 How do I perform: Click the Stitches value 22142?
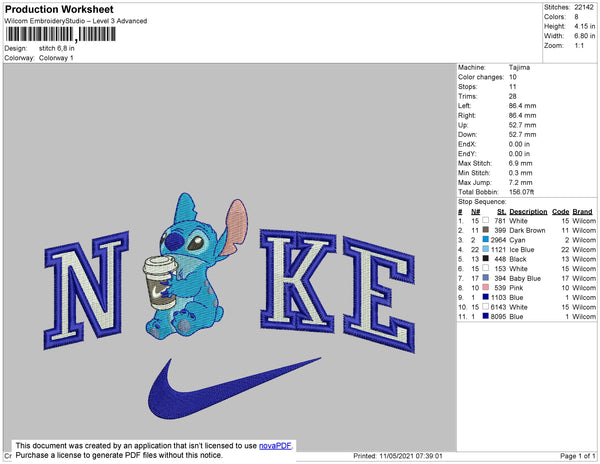pyautogui.click(x=584, y=7)
